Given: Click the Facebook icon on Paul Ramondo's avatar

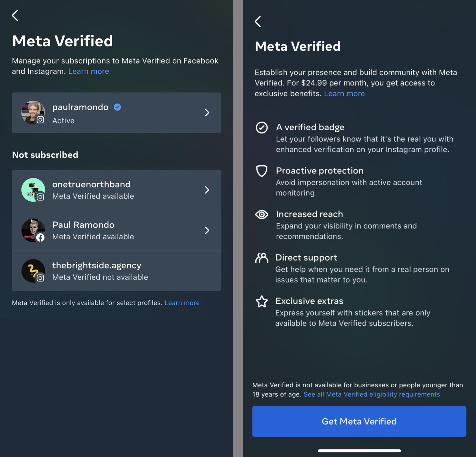Looking at the screenshot, I should [41, 237].
